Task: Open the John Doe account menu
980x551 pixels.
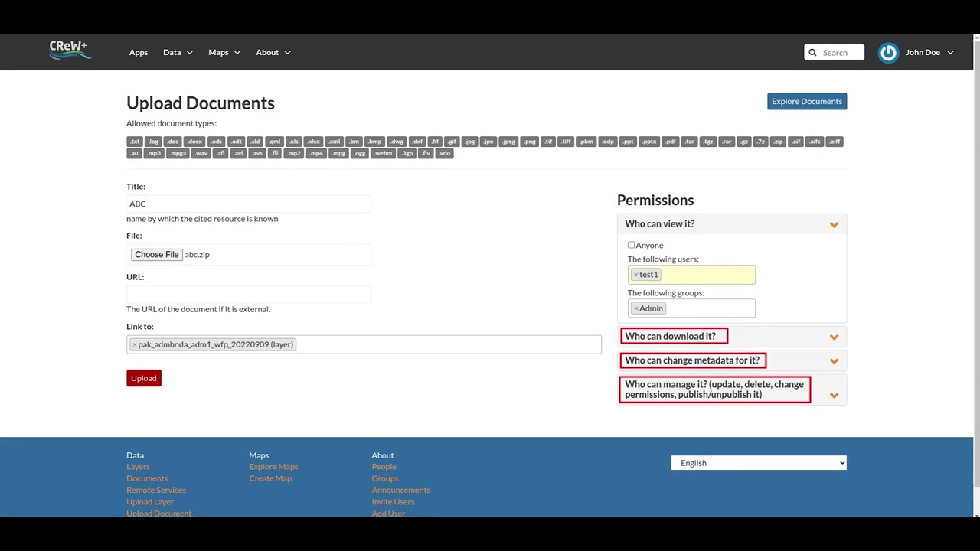Action: pos(929,52)
